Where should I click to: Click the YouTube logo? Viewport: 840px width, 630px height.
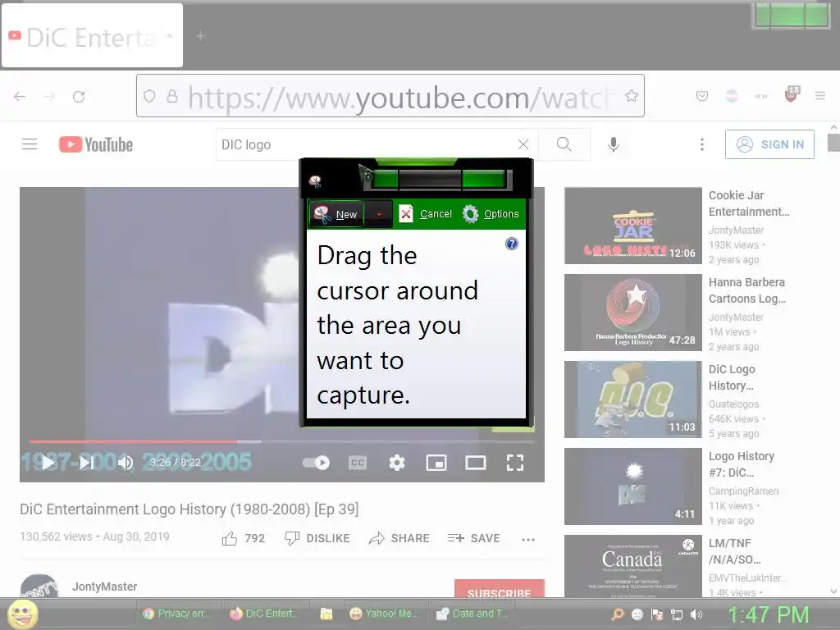click(96, 144)
